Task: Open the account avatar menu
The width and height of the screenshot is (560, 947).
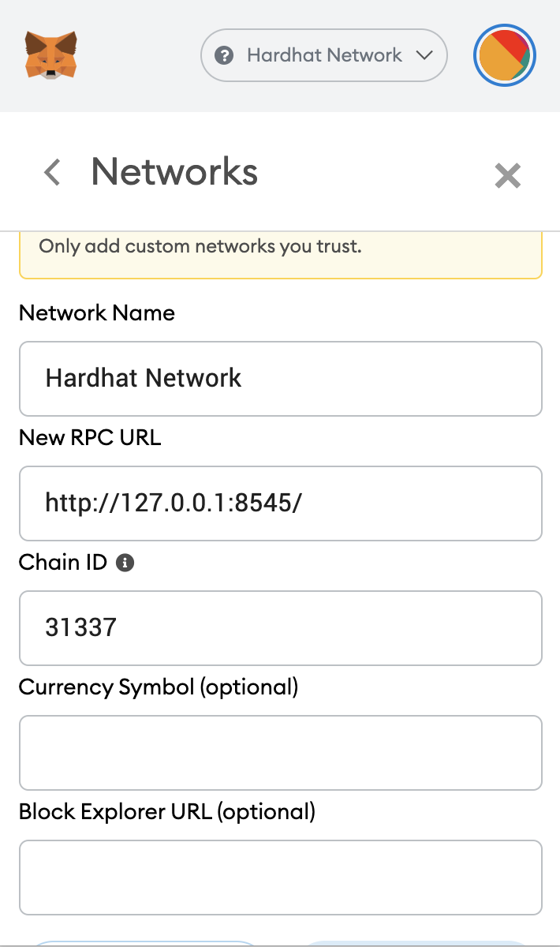Action: click(505, 56)
